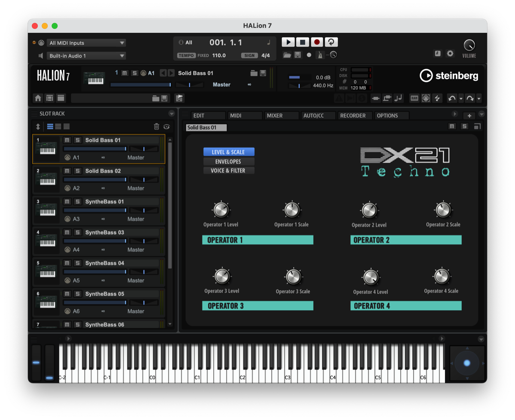
Task: Add a new editor tab with plus
Action: point(470,116)
